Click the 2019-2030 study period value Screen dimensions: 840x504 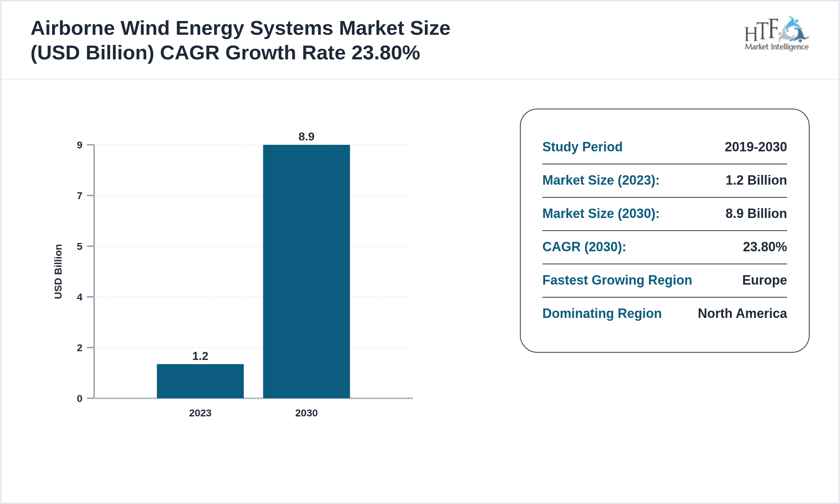[756, 147]
